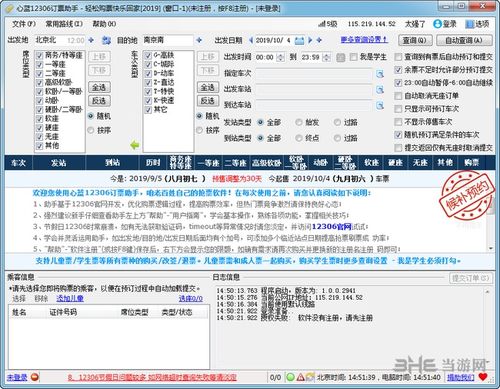Select 始发 departure station type
Viewport: 500px width, 389px height.
[x=299, y=122]
